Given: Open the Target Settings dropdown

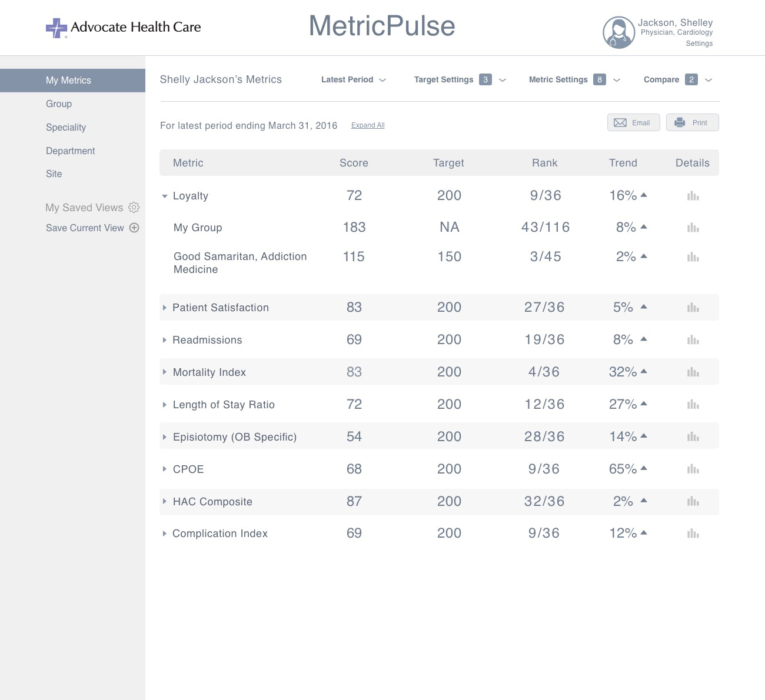Looking at the screenshot, I should coord(460,80).
